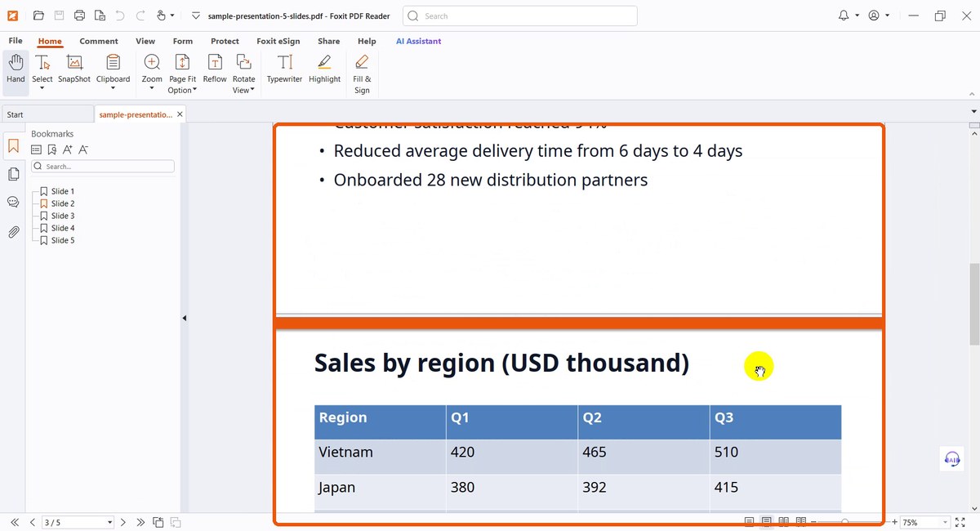Open the floating AI assistant button
The height and width of the screenshot is (531, 980).
click(x=951, y=458)
